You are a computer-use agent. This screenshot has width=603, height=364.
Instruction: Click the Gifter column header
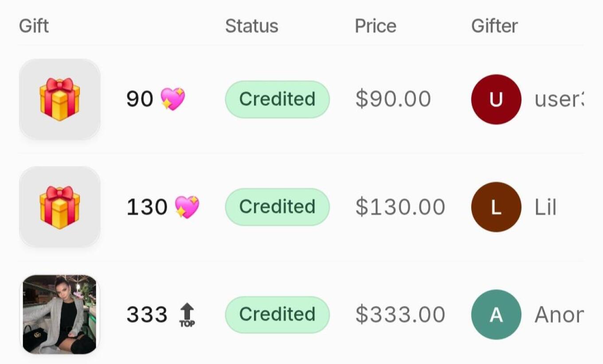click(x=494, y=26)
